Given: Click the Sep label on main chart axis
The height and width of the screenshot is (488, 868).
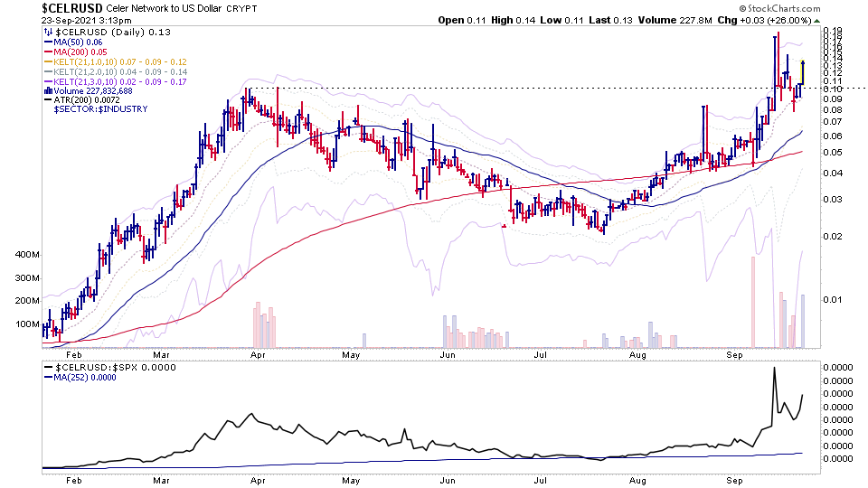Looking at the screenshot, I should coord(734,354).
